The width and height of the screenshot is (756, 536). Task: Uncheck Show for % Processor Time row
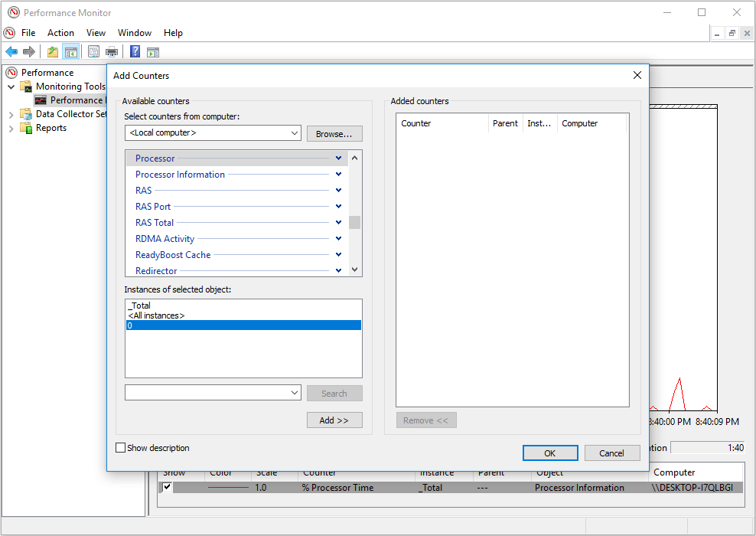167,487
